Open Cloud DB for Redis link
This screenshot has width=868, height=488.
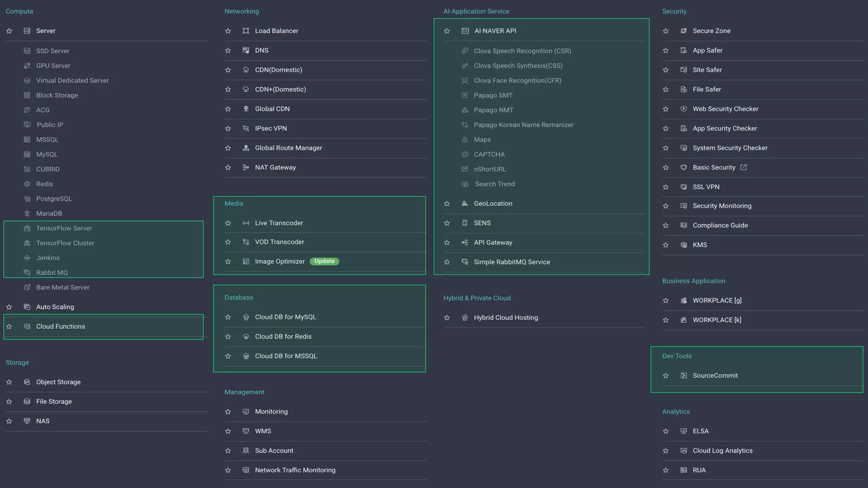click(283, 337)
